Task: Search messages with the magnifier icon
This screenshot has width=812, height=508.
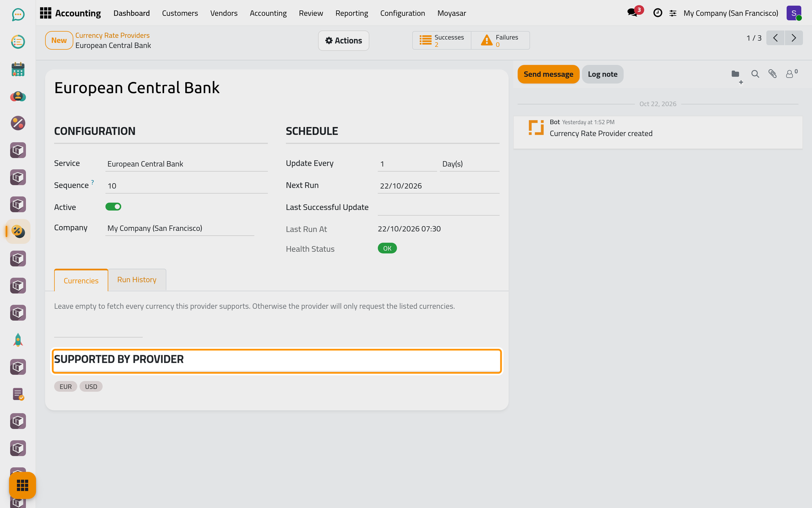Action: point(755,74)
